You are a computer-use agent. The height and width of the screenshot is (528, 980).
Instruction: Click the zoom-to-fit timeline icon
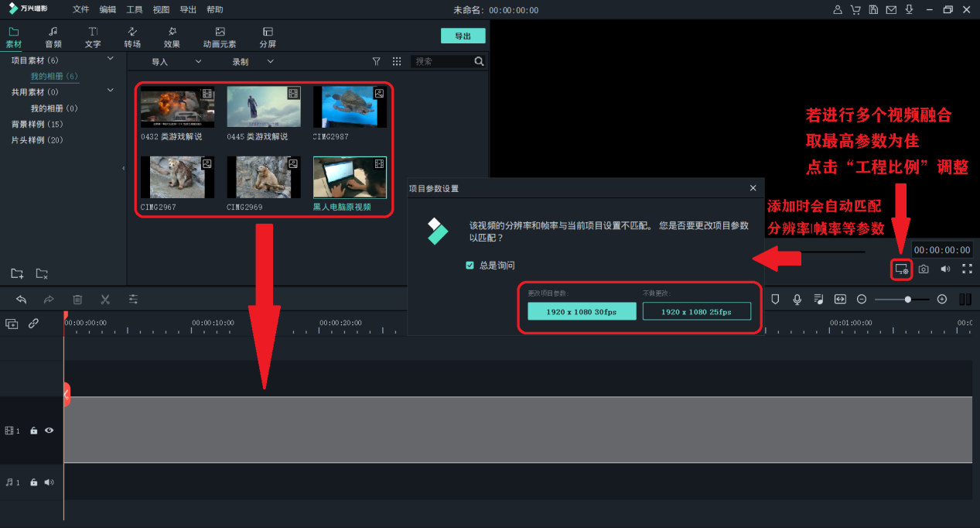[840, 299]
